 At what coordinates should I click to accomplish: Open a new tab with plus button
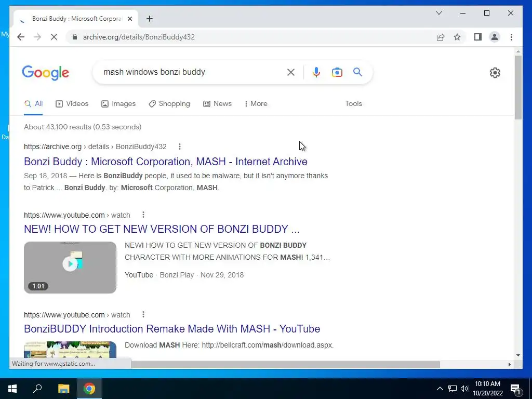[x=150, y=19]
